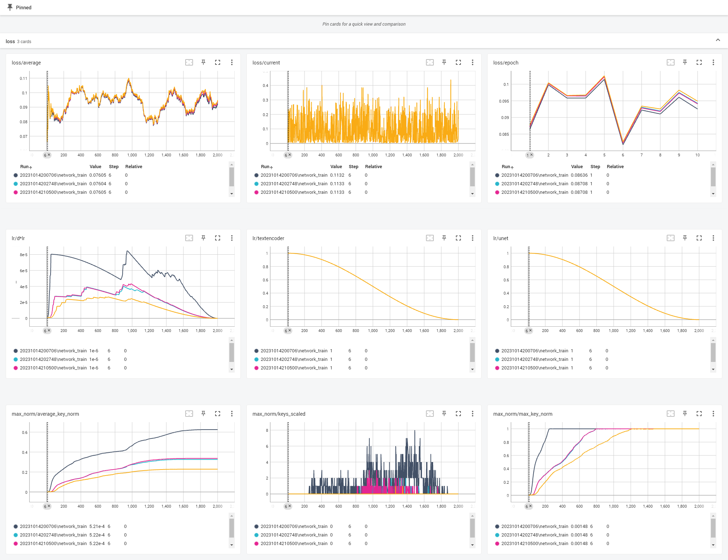
Task: Pin the max_norm/keys_scaled card
Action: pyautogui.click(x=444, y=414)
